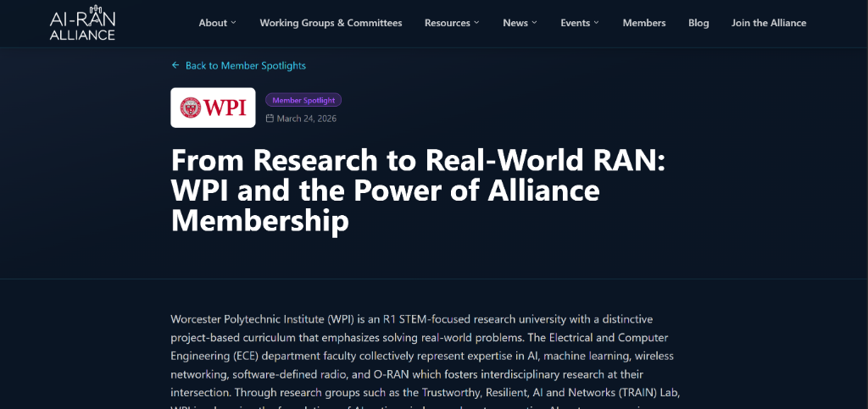Open the Events nav item
Viewport: 868px width, 409px height.
click(576, 23)
